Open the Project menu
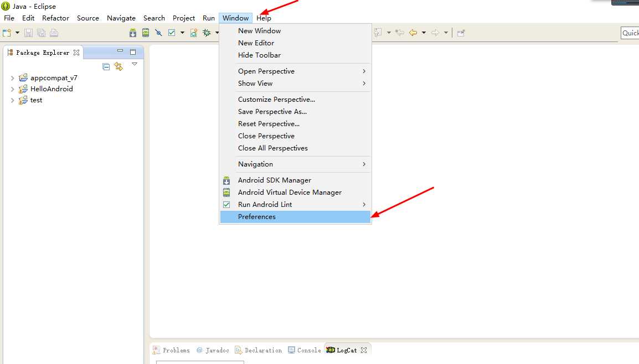 coord(184,18)
